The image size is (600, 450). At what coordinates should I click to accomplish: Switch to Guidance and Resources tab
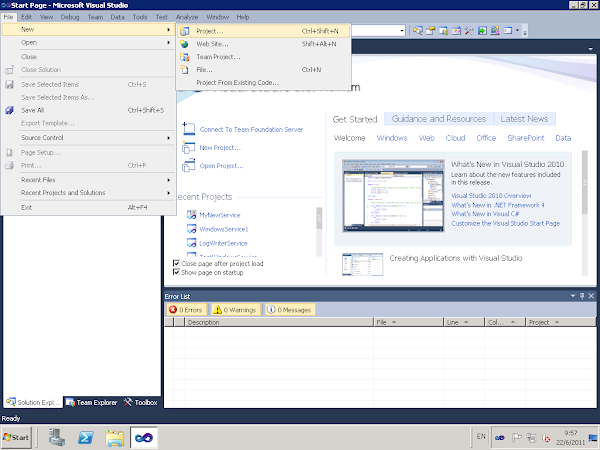[x=439, y=119]
